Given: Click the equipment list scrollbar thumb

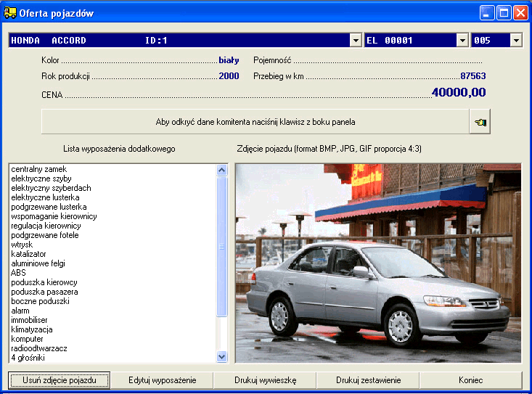Looking at the screenshot, I should click(x=222, y=247).
